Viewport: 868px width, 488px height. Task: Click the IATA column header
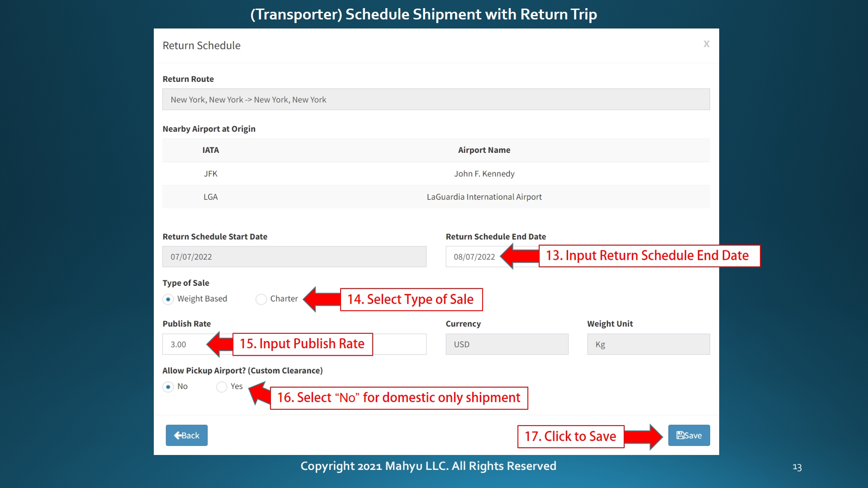click(x=210, y=150)
